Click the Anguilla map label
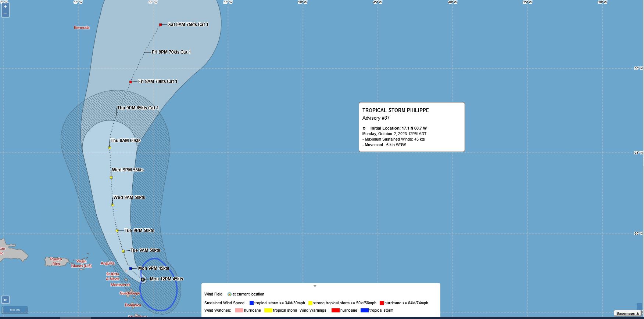The image size is (644, 319). (107, 263)
